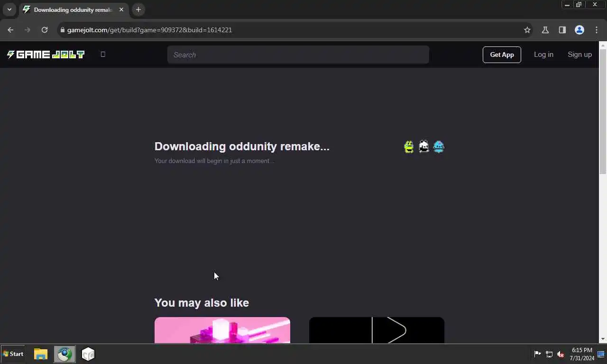Open the black arrow game thumbnail
The height and width of the screenshot is (364, 607).
point(377,330)
